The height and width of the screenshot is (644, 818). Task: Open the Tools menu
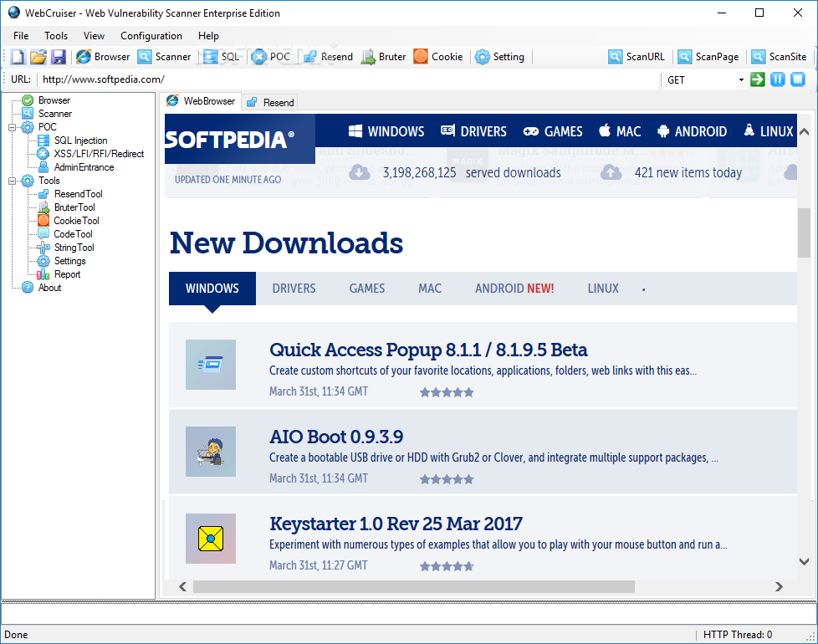click(56, 36)
